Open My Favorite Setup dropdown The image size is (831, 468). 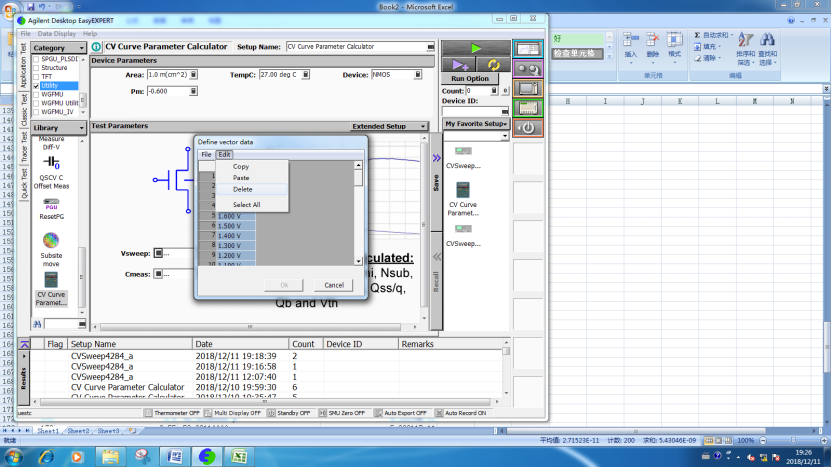click(476, 123)
